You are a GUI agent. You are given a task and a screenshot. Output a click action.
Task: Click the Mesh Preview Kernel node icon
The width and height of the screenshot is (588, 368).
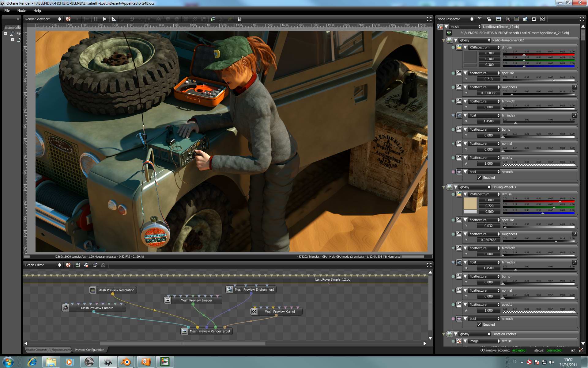pyautogui.click(x=254, y=312)
